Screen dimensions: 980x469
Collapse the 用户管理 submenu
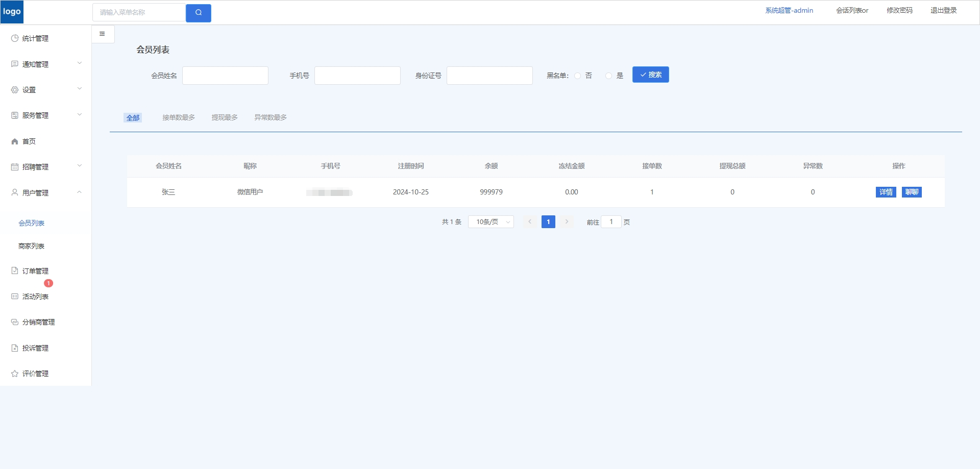coord(79,192)
